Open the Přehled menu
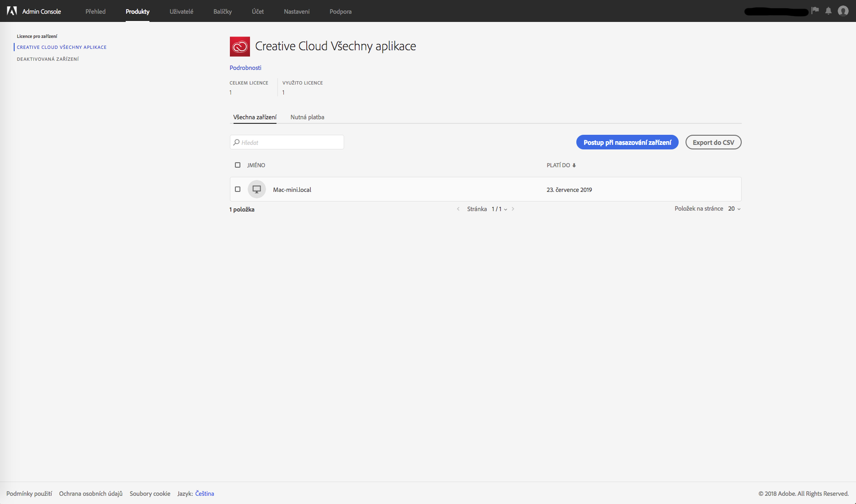 click(96, 11)
